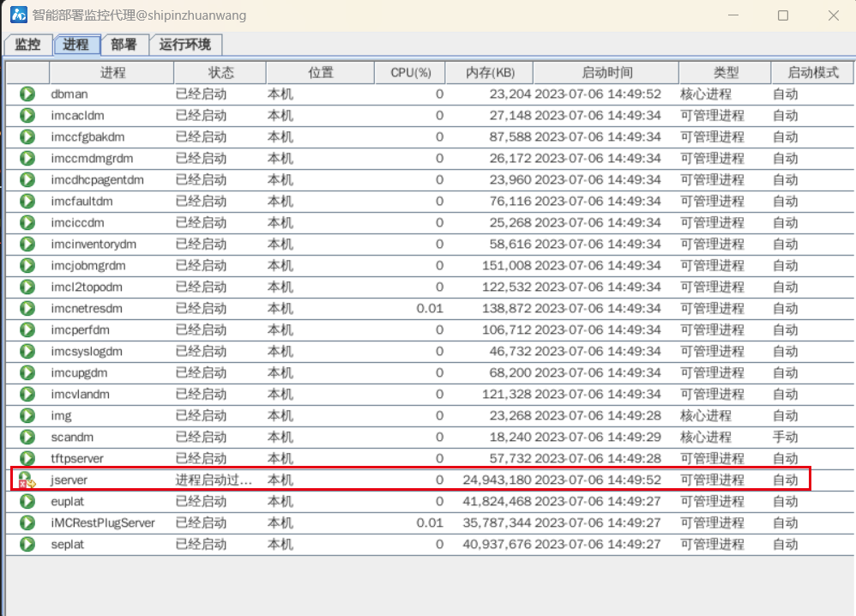The height and width of the screenshot is (616, 856).
Task: Click the status icon of iMCRestPlugServer
Action: click(x=27, y=522)
